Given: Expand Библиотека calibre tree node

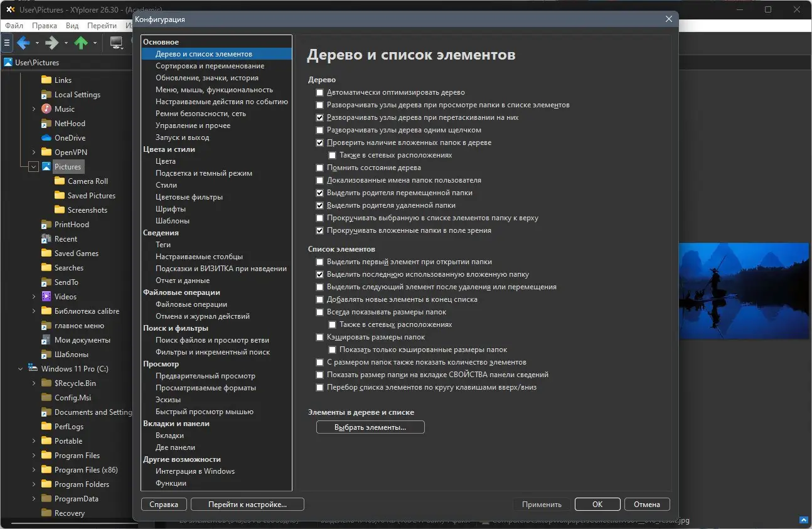Looking at the screenshot, I should [34, 311].
